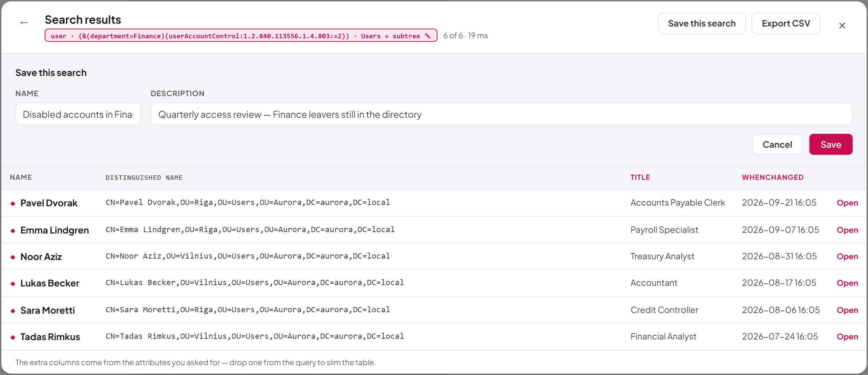This screenshot has height=375, width=868.
Task: Click the WHENCHANGED column header
Action: (x=773, y=177)
